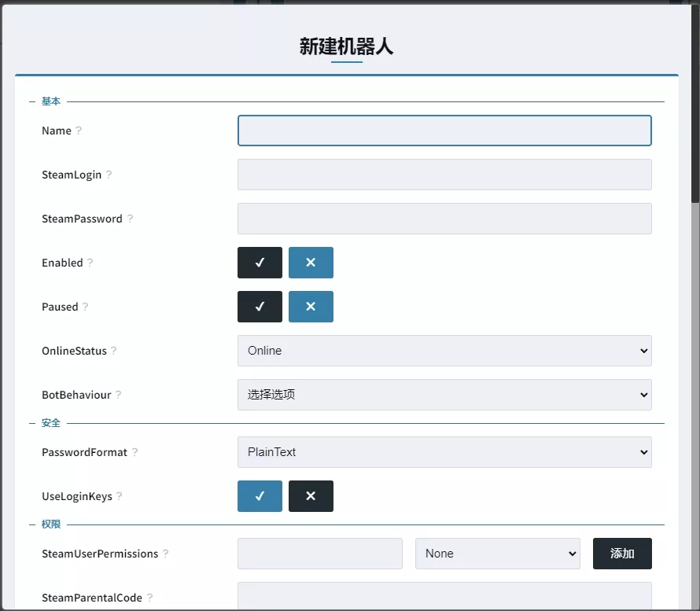Image resolution: width=700 pixels, height=611 pixels.
Task: Show help for SteamPassword field
Action: click(130, 219)
